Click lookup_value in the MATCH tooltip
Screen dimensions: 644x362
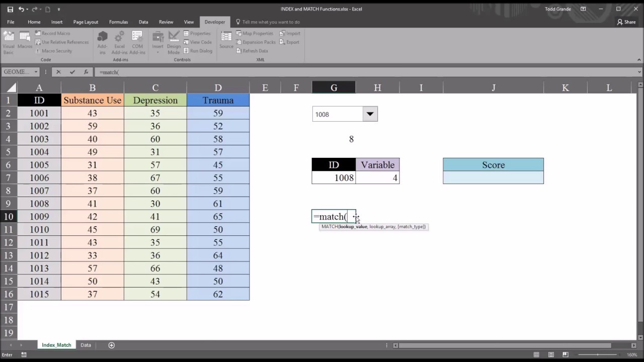pos(353,227)
